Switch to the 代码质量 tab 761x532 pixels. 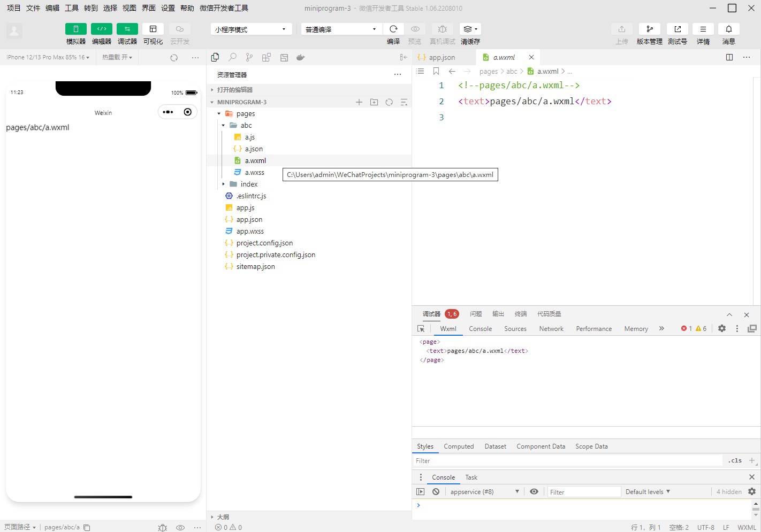click(x=549, y=314)
